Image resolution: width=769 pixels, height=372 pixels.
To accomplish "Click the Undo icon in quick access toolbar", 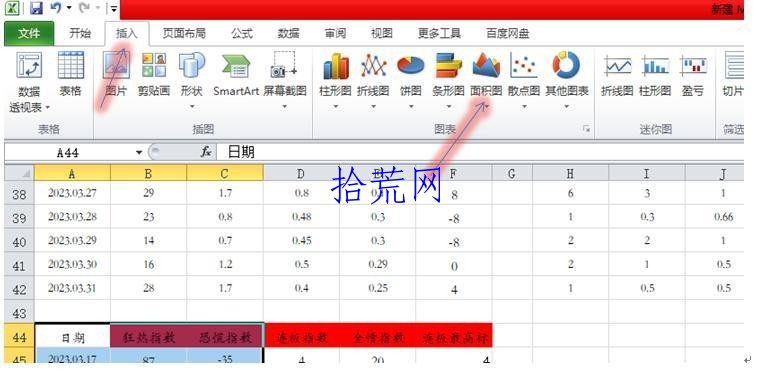I will tap(56, 8).
